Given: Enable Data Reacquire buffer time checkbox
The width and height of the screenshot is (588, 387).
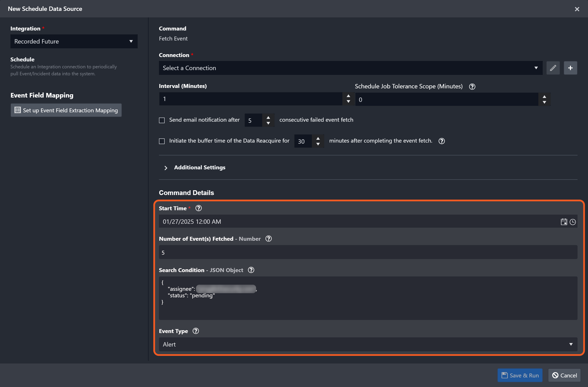Looking at the screenshot, I should click(x=162, y=141).
